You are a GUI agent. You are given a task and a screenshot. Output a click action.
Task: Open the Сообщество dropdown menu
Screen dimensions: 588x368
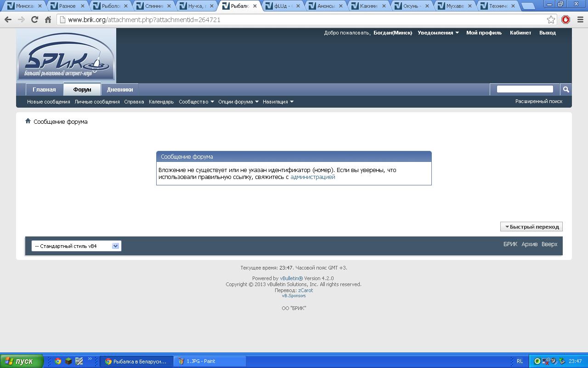(196, 102)
